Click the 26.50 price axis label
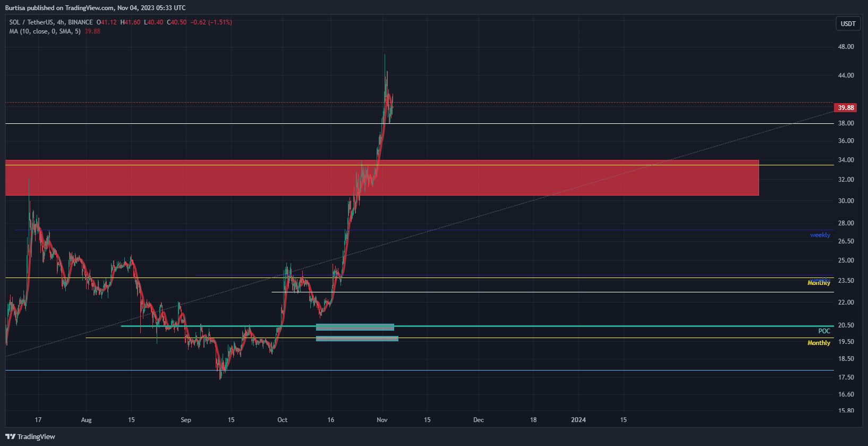This screenshot has width=868, height=446. [x=846, y=241]
